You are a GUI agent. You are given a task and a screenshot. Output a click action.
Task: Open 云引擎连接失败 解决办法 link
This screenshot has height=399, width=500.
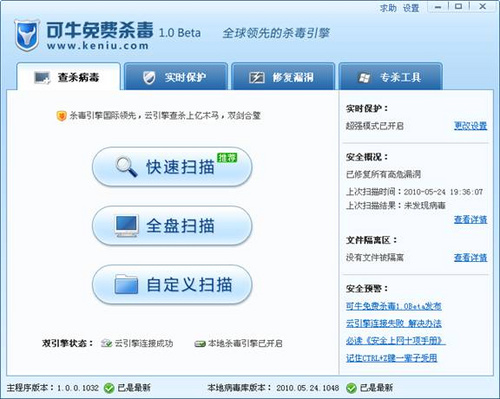click(394, 323)
